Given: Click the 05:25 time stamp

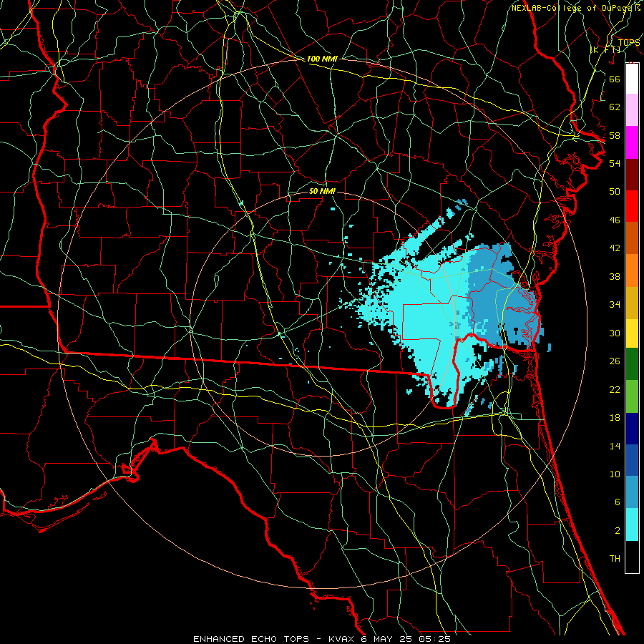Looking at the screenshot, I should (x=434, y=639).
